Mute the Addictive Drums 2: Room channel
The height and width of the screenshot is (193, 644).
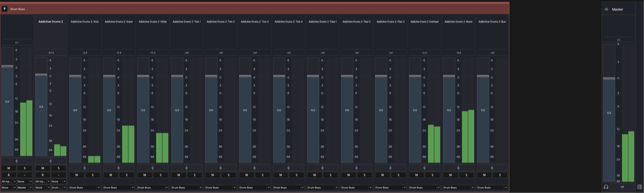click(450, 175)
